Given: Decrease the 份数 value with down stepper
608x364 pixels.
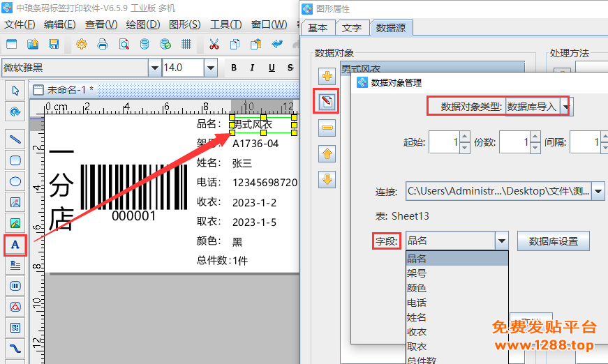Looking at the screenshot, I should [x=535, y=148].
